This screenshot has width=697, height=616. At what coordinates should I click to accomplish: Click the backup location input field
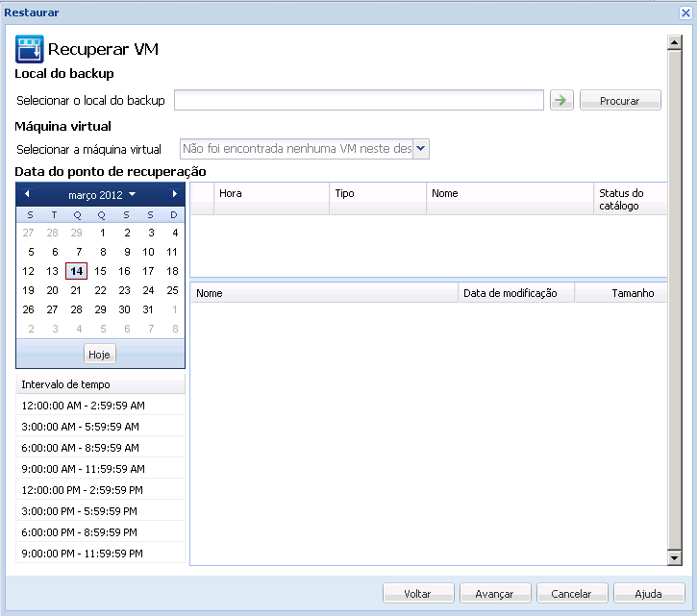(x=359, y=100)
